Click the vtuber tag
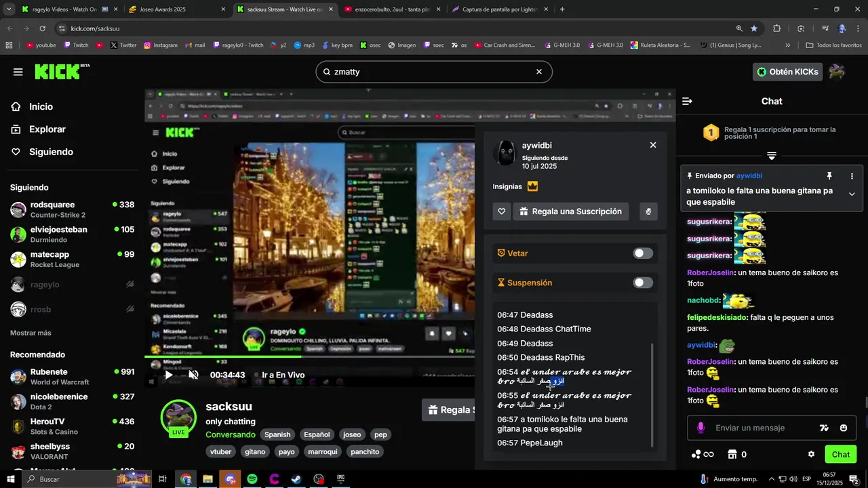The height and width of the screenshot is (488, 868). [221, 451]
